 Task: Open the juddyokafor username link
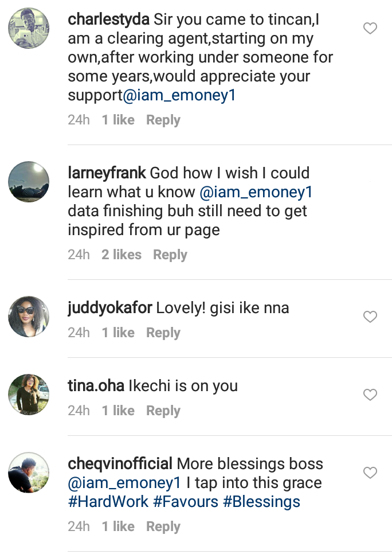(x=110, y=308)
